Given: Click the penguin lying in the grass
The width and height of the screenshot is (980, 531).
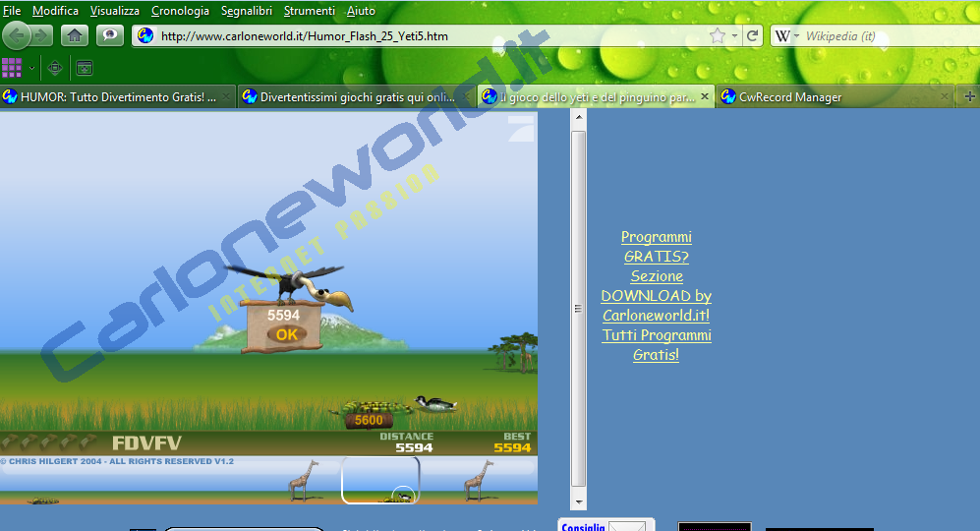Looking at the screenshot, I should tap(435, 404).
